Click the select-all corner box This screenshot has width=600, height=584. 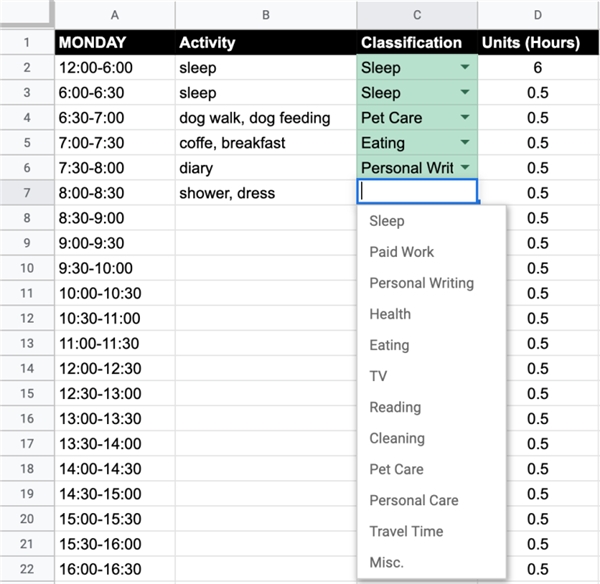point(27,14)
